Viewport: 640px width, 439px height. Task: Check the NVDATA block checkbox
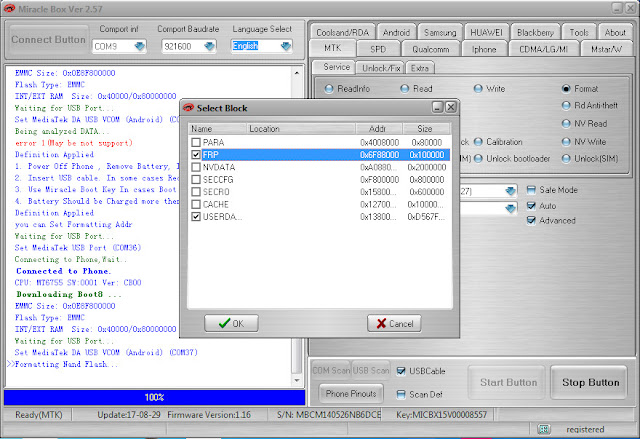tap(196, 167)
